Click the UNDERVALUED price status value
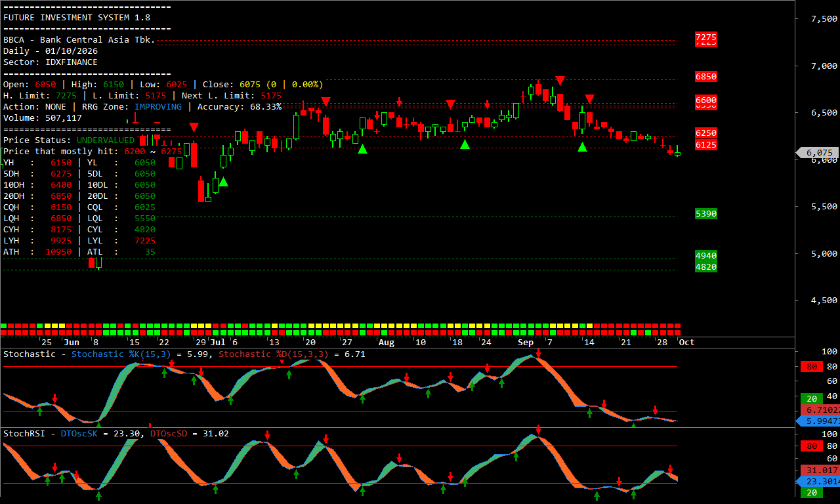840x504 pixels. [106, 140]
